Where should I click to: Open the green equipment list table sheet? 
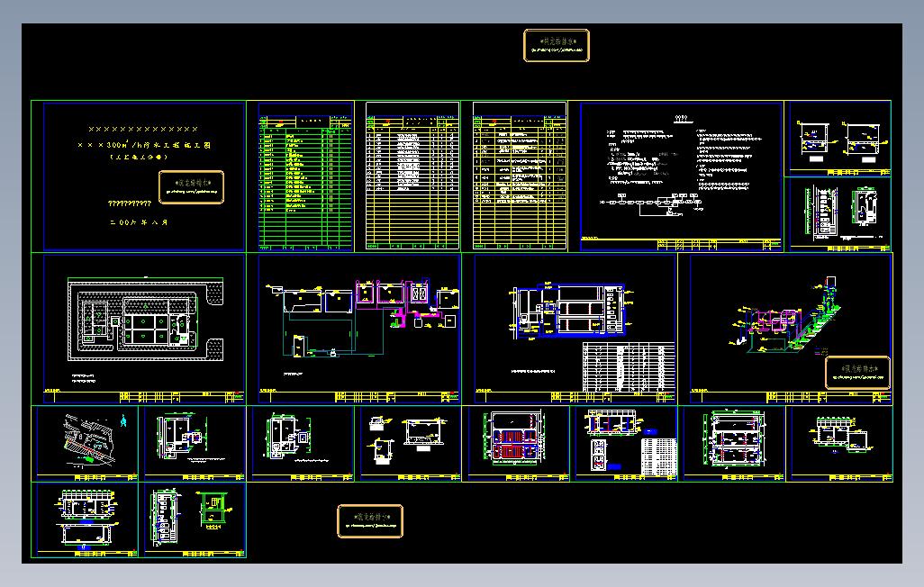coord(303,176)
